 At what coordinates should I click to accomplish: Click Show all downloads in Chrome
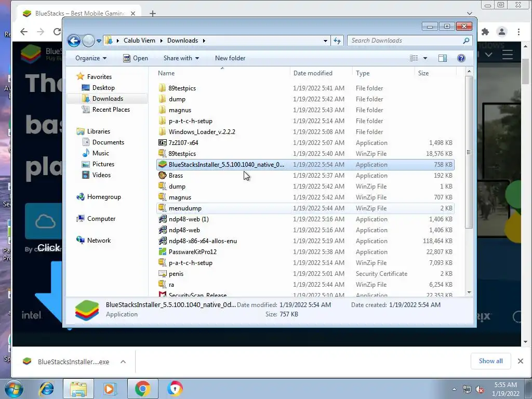(x=490, y=361)
